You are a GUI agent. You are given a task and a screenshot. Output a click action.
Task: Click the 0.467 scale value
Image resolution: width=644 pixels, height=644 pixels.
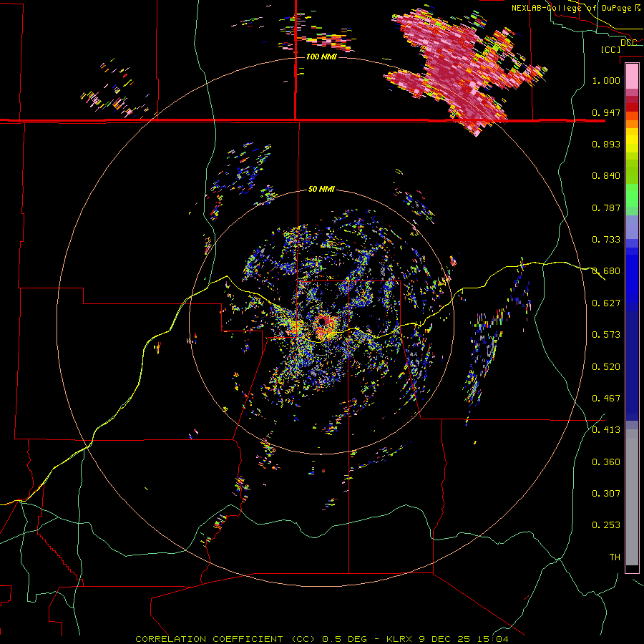pos(606,399)
